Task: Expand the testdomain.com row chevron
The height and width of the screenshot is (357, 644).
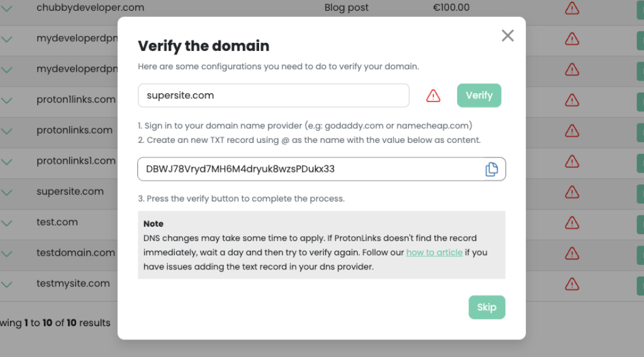Action: pyautogui.click(x=6, y=254)
